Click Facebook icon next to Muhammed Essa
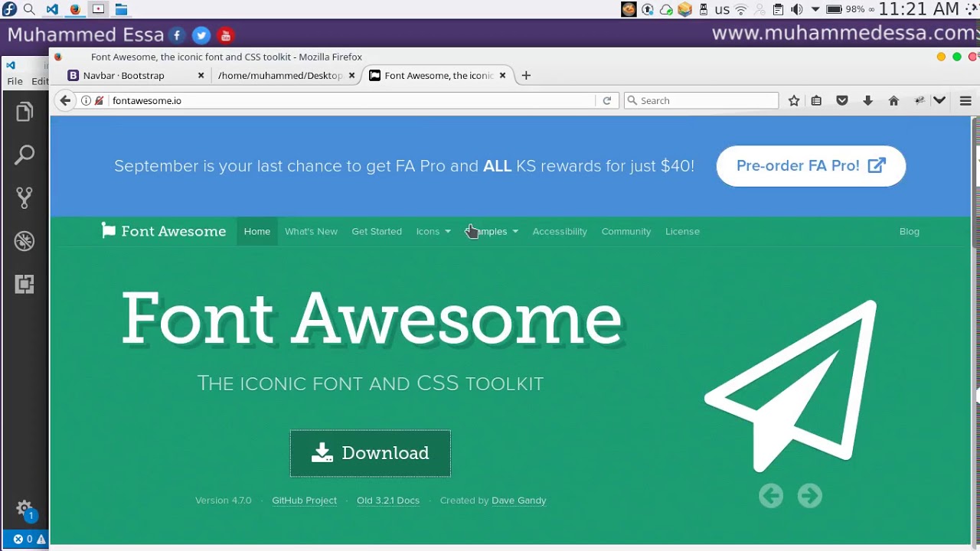The width and height of the screenshot is (980, 551). [x=177, y=35]
